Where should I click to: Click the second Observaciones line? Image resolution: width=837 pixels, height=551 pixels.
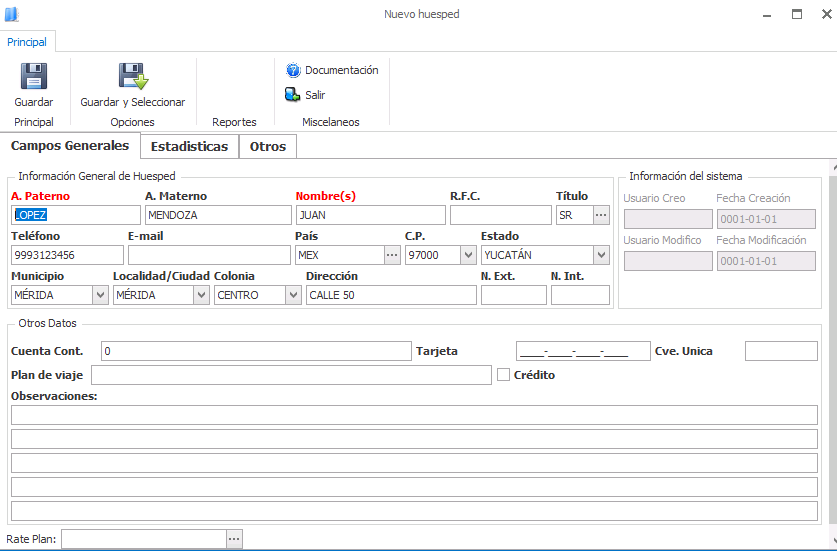[x=414, y=439]
